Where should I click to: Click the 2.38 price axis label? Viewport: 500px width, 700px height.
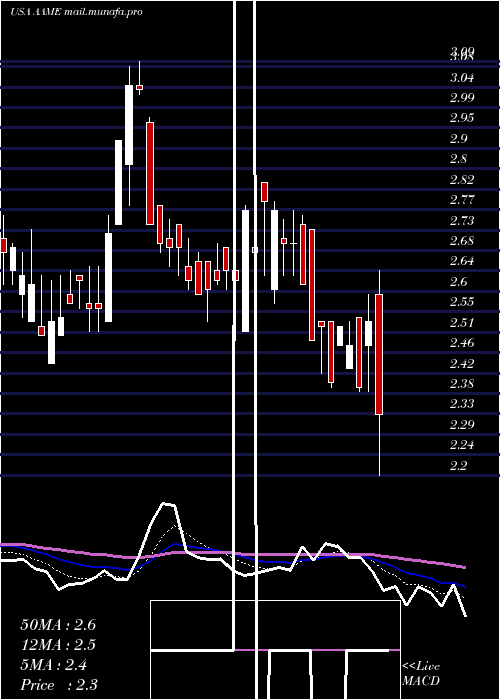[x=462, y=384]
